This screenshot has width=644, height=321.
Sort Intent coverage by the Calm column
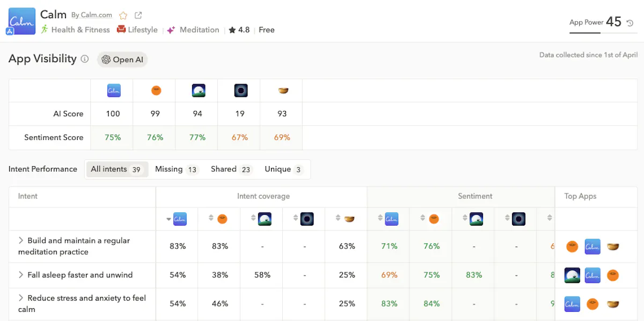[170, 219]
